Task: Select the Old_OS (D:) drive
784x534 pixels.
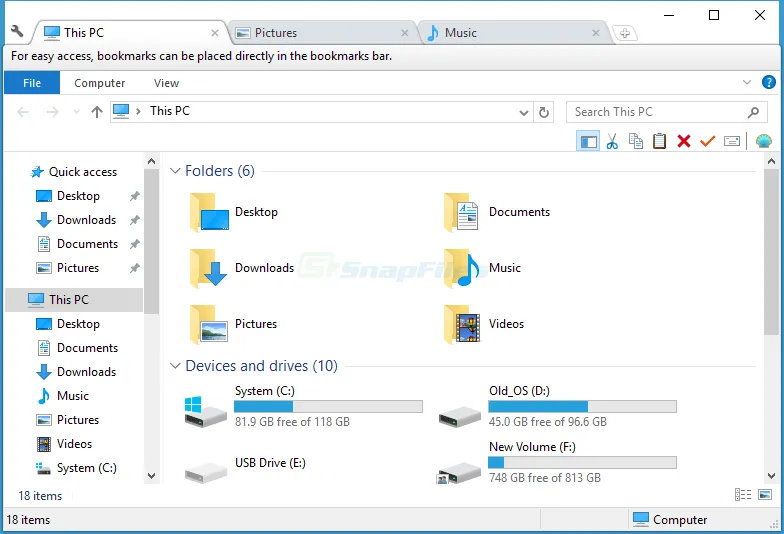Action: 557,406
